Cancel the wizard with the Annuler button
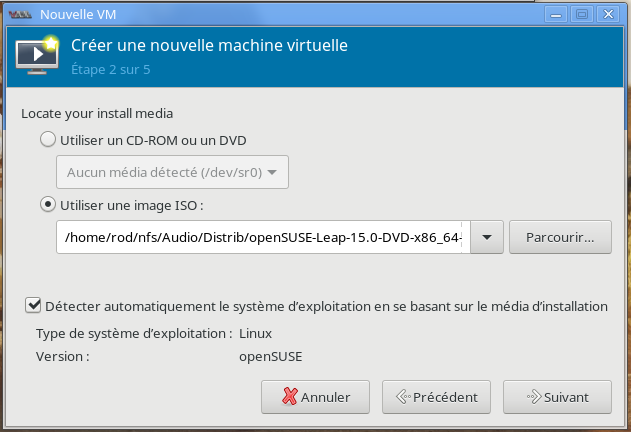Screen dimensions: 631x432 pos(315,396)
